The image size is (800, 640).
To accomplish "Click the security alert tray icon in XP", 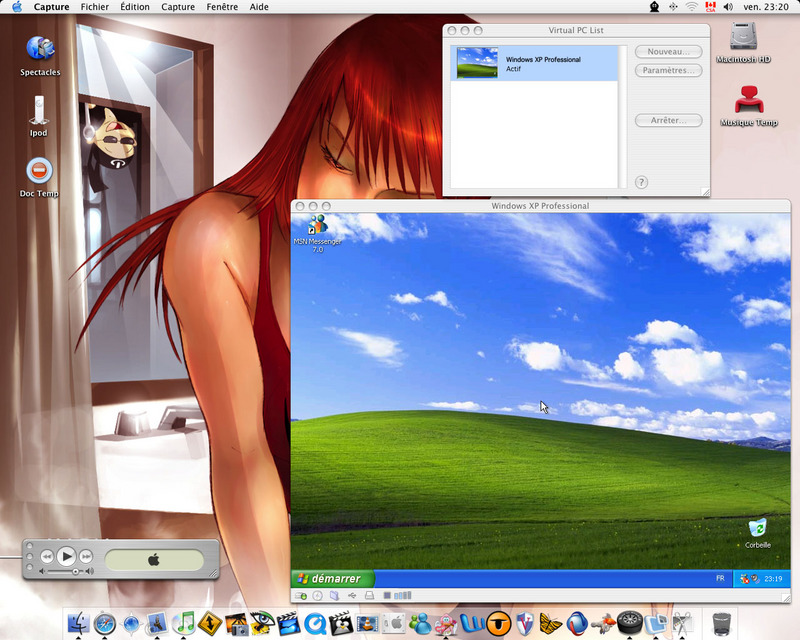I will coord(744,579).
